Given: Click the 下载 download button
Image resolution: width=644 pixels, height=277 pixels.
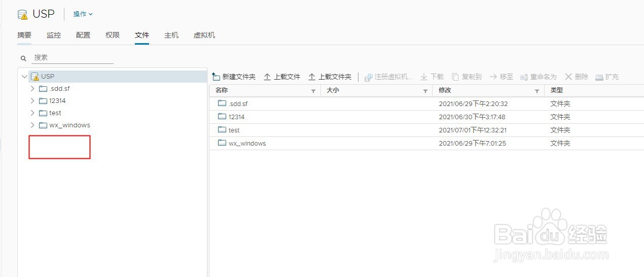Looking at the screenshot, I should [x=432, y=77].
